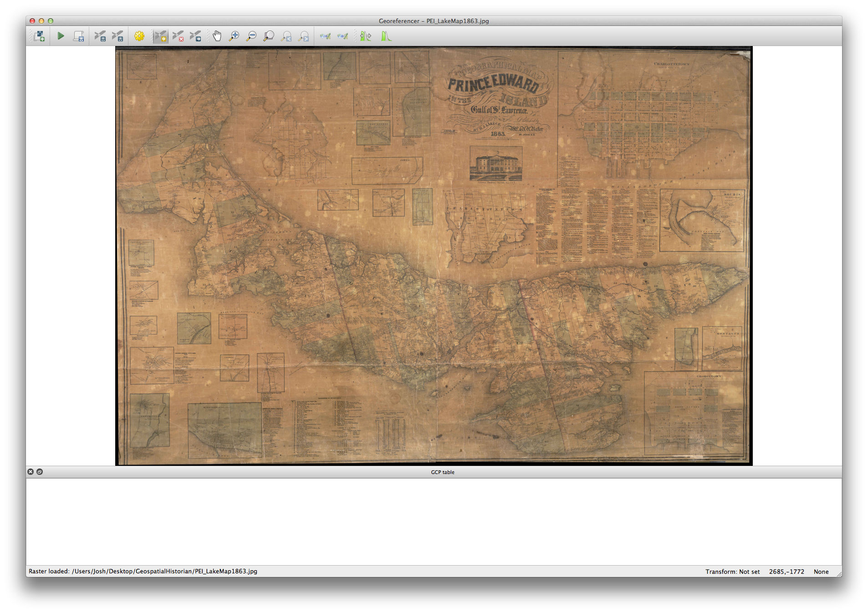Viewport: 868px width, 613px height.
Task: Select the Zoom Out magnifier tool
Action: [251, 36]
